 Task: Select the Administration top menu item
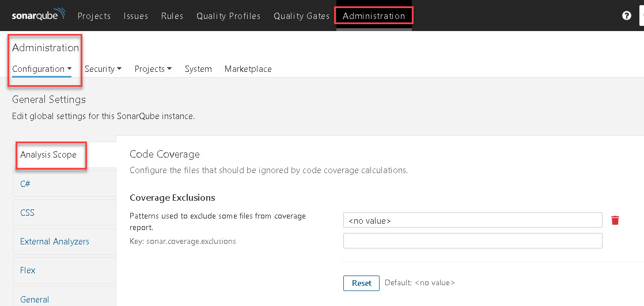(x=374, y=16)
